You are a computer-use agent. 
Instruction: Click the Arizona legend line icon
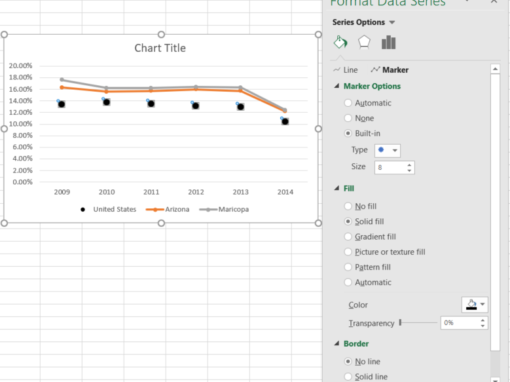pyautogui.click(x=155, y=209)
